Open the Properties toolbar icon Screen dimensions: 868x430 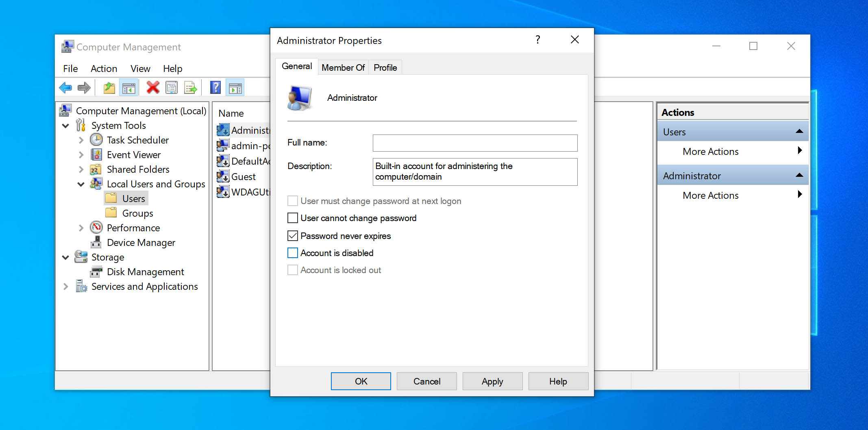pos(172,87)
